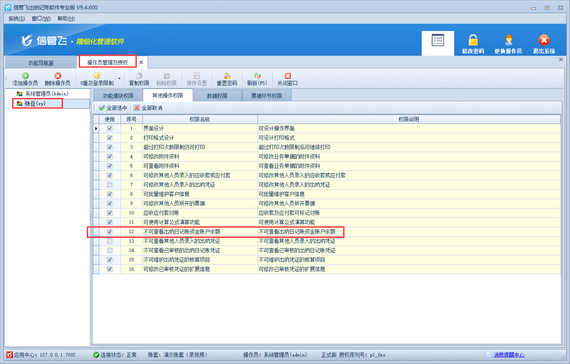Select 系统管理员(Admin) in operator tree

[43, 94]
